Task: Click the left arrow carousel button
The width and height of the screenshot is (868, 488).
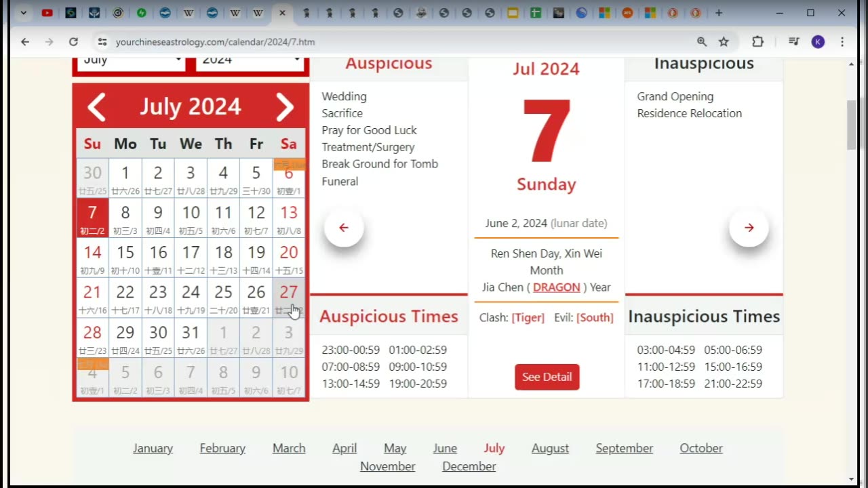Action: click(344, 228)
